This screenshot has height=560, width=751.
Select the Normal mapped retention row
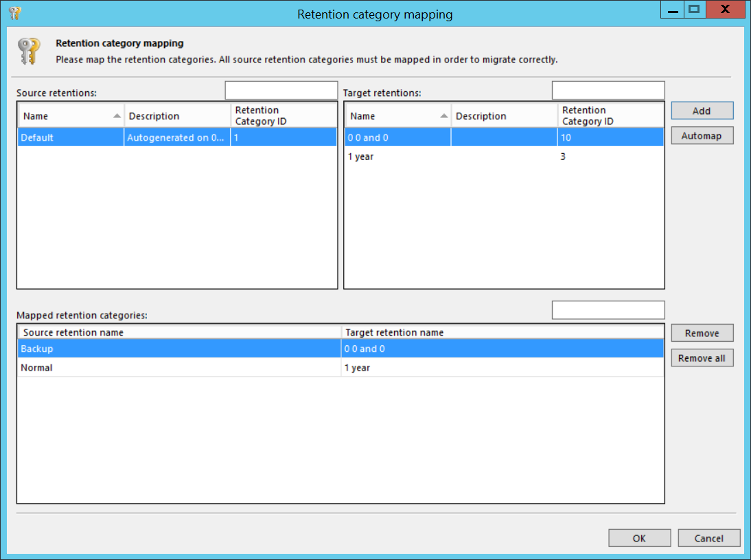[178, 368]
